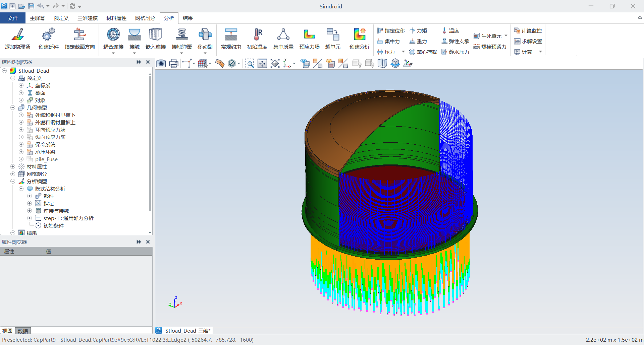The width and height of the screenshot is (644, 345).
Task: Click the zoom window magnifier icon
Action: pos(249,63)
